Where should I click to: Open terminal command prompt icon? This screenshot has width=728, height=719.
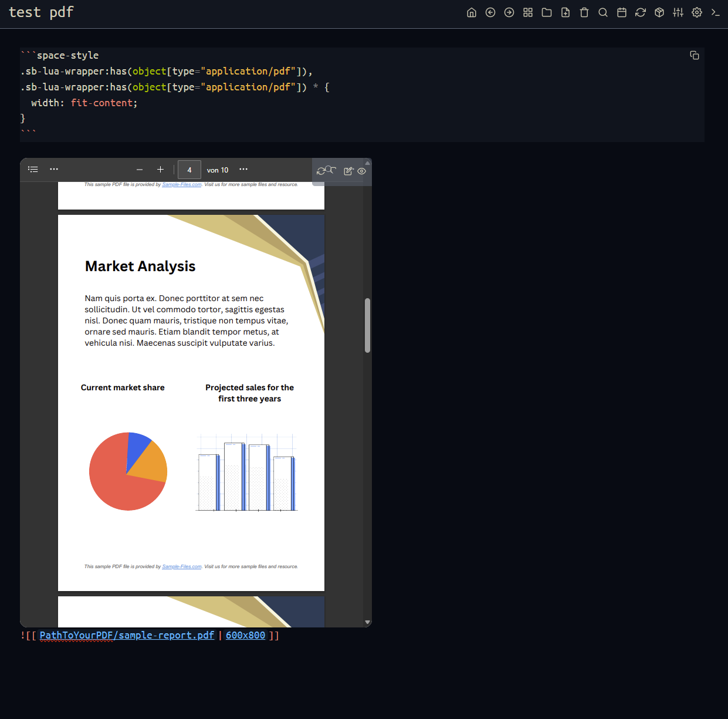(x=716, y=12)
